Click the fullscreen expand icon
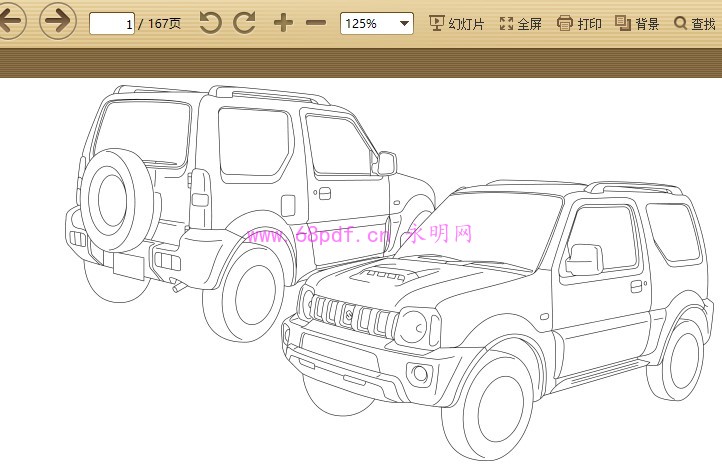722x464 pixels. 506,23
